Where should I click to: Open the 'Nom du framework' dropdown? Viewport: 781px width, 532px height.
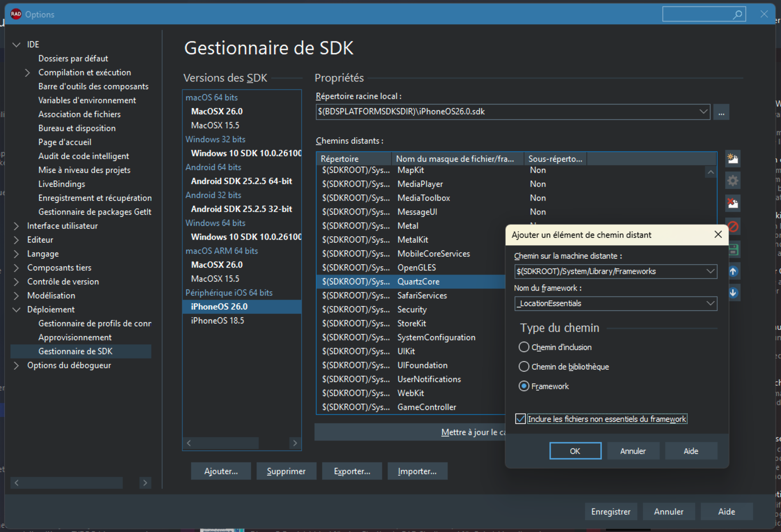coord(710,303)
